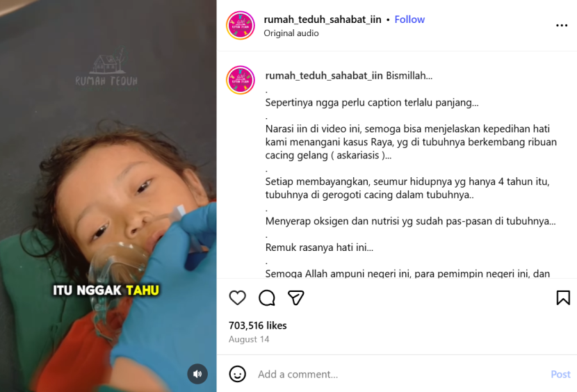The height and width of the screenshot is (392, 577).
Task: Like the post with the heart icon
Action: tap(237, 297)
